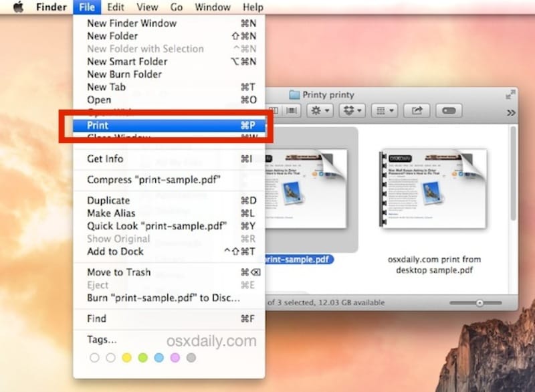Choose Quick Look "print-sample.pdf"

[169, 226]
